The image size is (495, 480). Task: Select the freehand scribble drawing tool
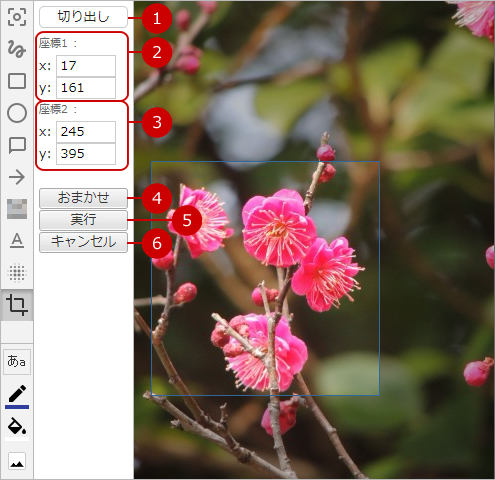tap(17, 49)
